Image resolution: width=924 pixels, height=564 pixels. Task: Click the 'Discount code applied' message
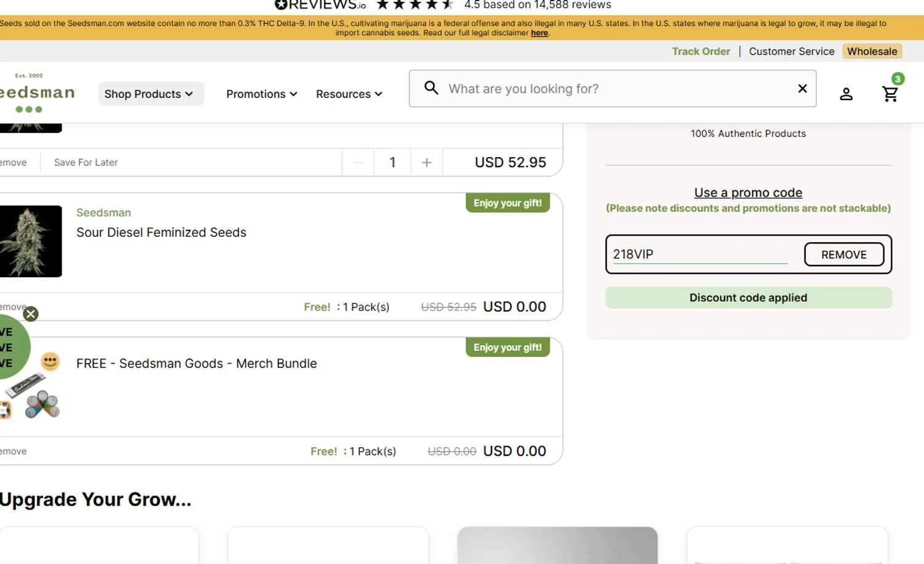748,298
